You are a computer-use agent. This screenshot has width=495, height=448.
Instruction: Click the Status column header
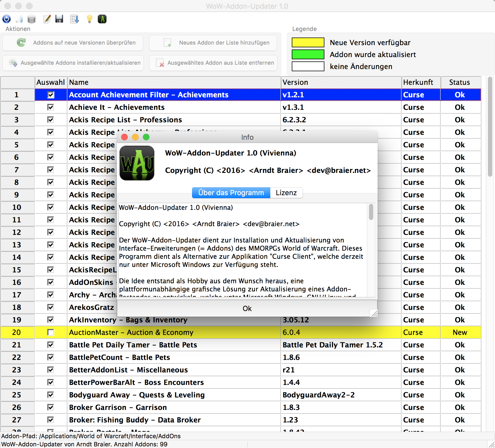(x=461, y=82)
